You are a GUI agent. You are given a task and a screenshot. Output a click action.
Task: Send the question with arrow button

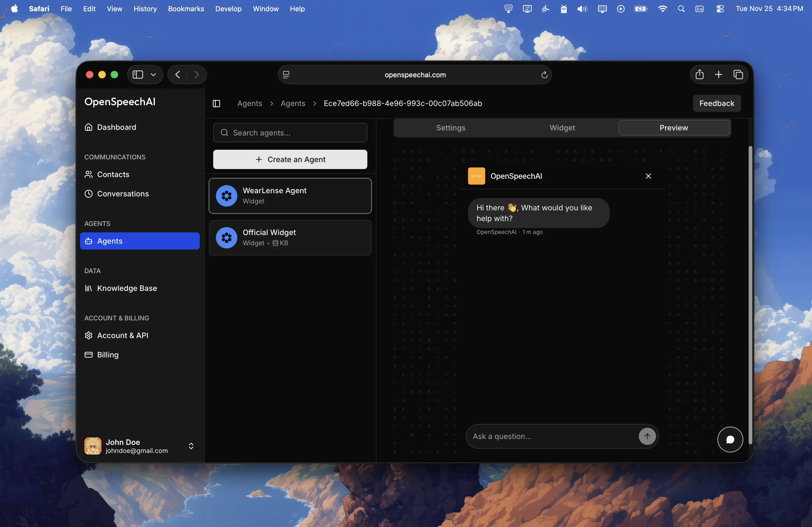coord(647,436)
